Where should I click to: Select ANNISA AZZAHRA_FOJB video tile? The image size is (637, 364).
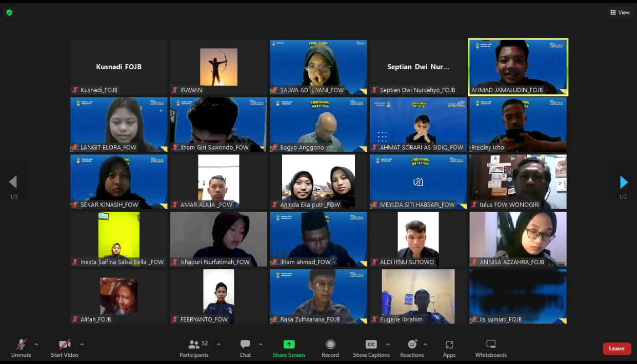click(x=518, y=239)
